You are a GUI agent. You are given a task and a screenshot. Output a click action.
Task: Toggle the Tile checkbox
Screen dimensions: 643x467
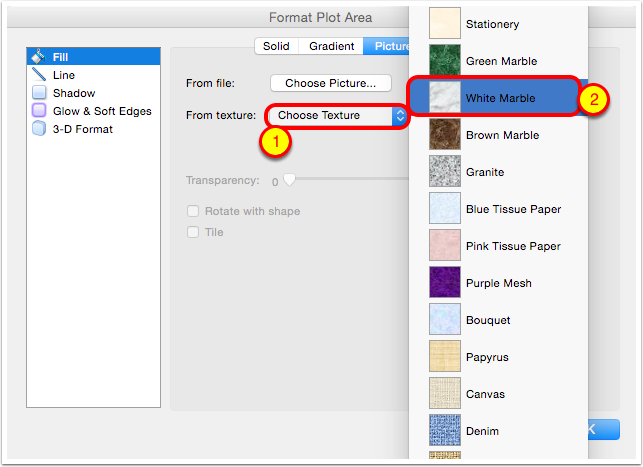194,232
